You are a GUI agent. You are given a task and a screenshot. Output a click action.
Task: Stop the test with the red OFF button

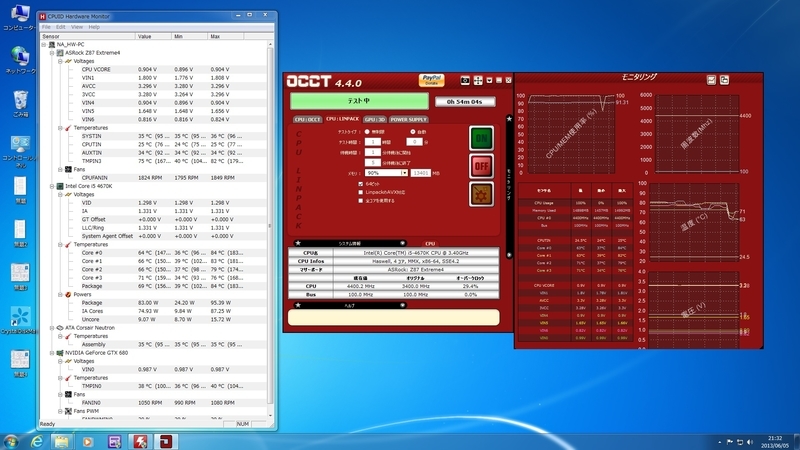click(x=481, y=166)
